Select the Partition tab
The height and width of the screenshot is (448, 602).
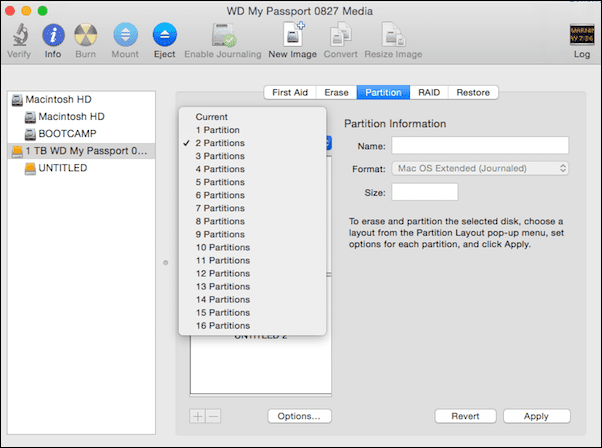tap(383, 93)
